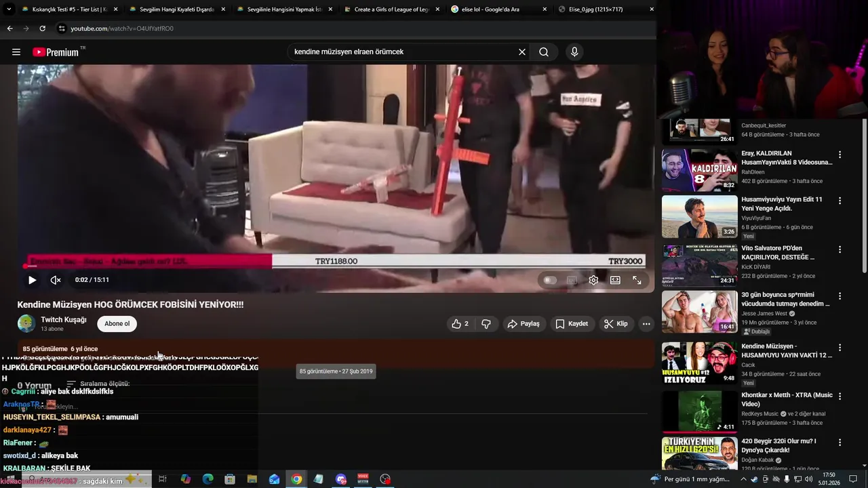Create a clip with Klip button
This screenshot has width=868, height=488.
click(x=616, y=324)
